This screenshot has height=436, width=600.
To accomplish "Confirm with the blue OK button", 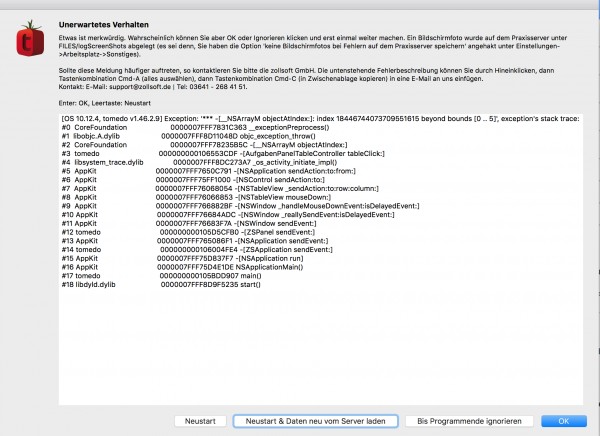I will tap(564, 421).
